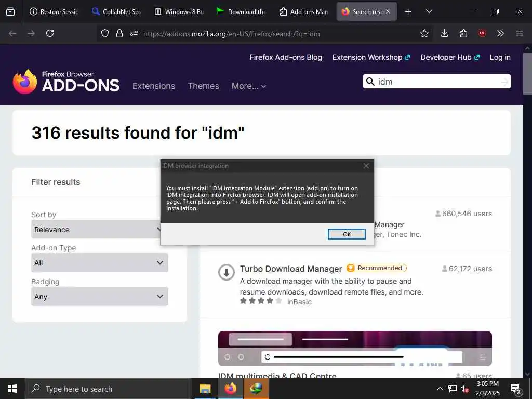Open Themes navigation link
Image resolution: width=532 pixels, height=399 pixels.
[x=203, y=86]
